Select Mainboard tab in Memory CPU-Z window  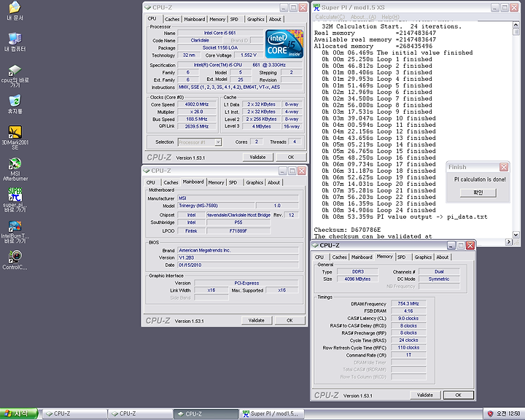click(362, 257)
